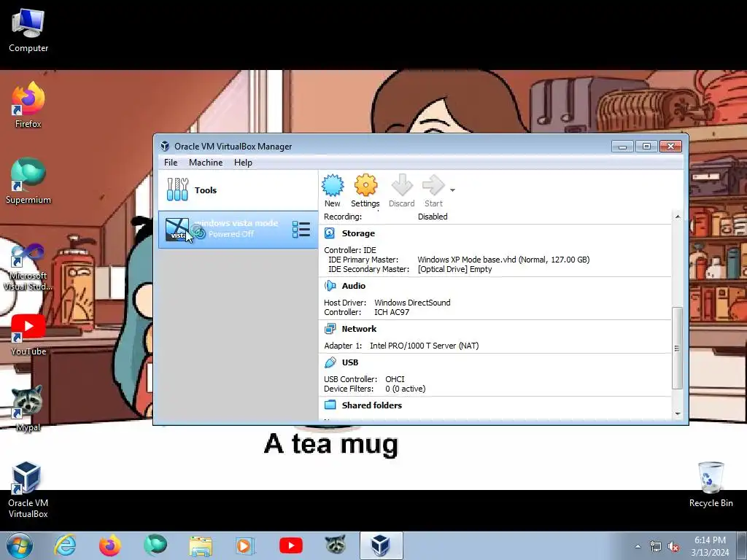The height and width of the screenshot is (560, 747).
Task: Open the Mypal raccoon taskbar icon
Action: click(x=336, y=545)
